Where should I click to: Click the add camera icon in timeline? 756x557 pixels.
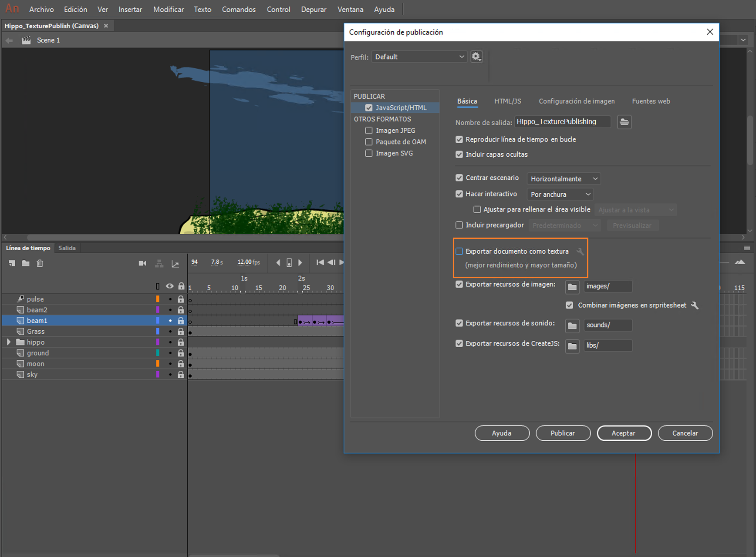(x=142, y=263)
